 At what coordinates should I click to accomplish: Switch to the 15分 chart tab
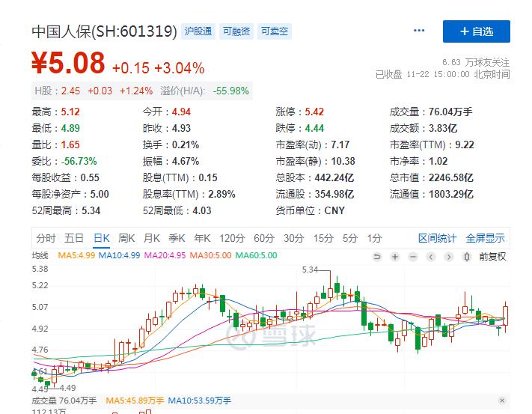pos(323,238)
